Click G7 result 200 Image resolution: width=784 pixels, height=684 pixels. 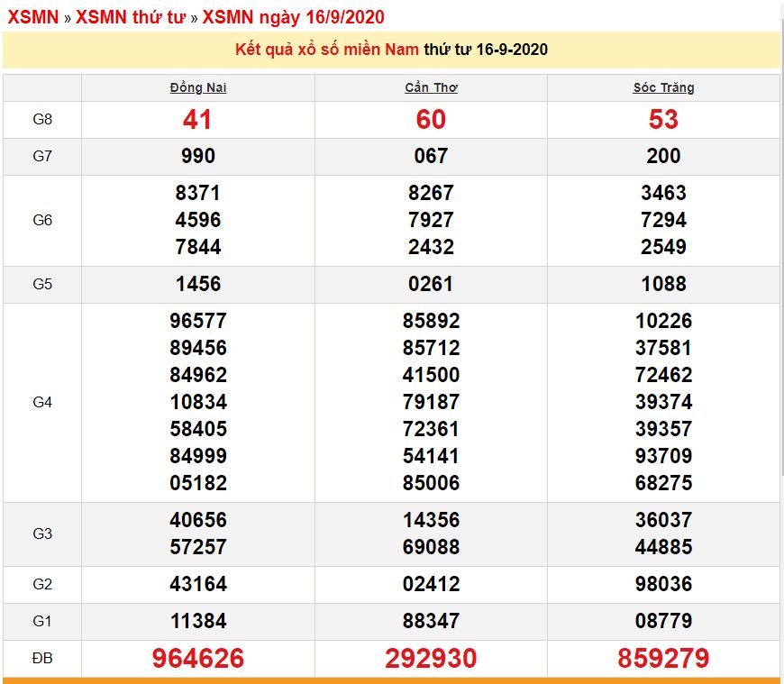pyautogui.click(x=663, y=156)
